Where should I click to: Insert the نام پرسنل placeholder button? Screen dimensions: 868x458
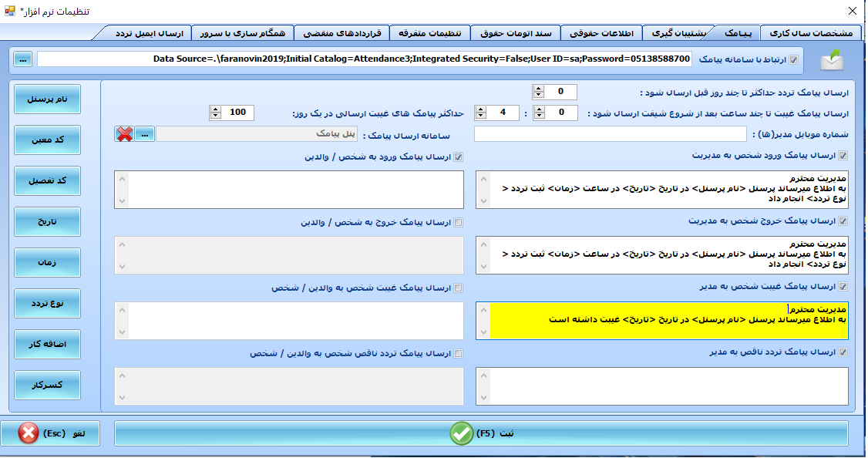pos(47,99)
